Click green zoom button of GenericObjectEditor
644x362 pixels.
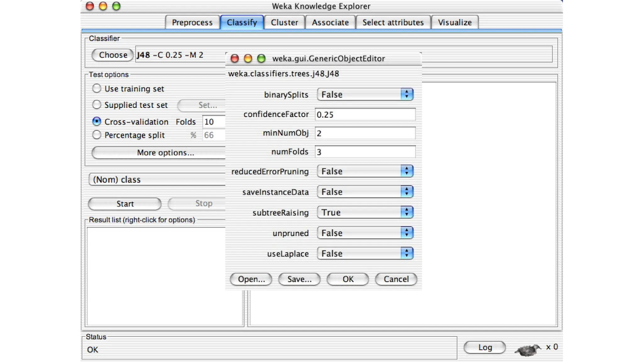pos(261,58)
